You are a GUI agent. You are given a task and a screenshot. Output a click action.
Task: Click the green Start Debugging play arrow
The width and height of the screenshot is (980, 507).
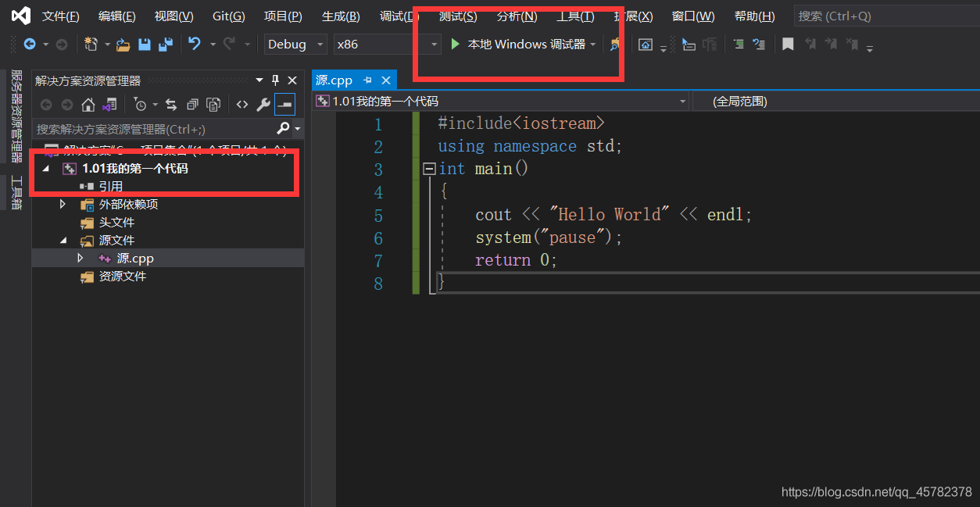(x=455, y=45)
